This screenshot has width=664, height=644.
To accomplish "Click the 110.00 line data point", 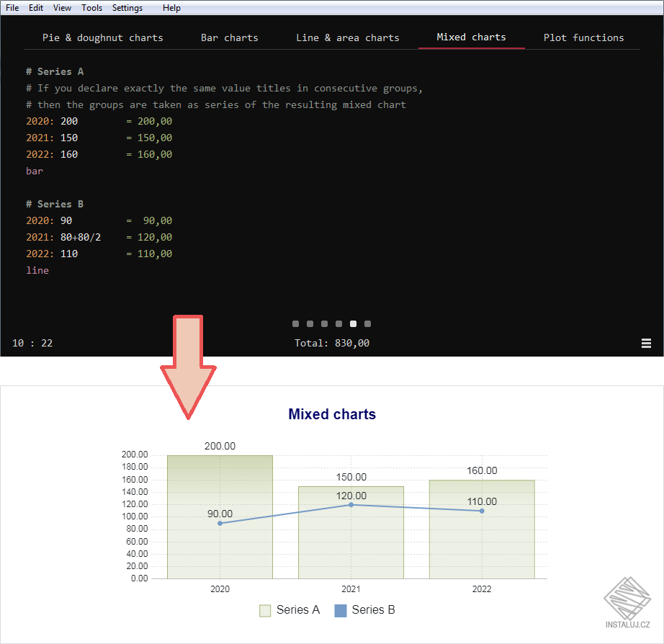I will click(x=482, y=511).
